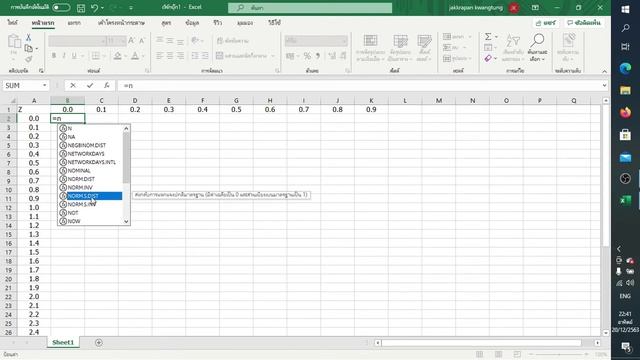Click the jakkrapan kwangtung account name
The height and width of the screenshot is (360, 640).
tap(476, 8)
